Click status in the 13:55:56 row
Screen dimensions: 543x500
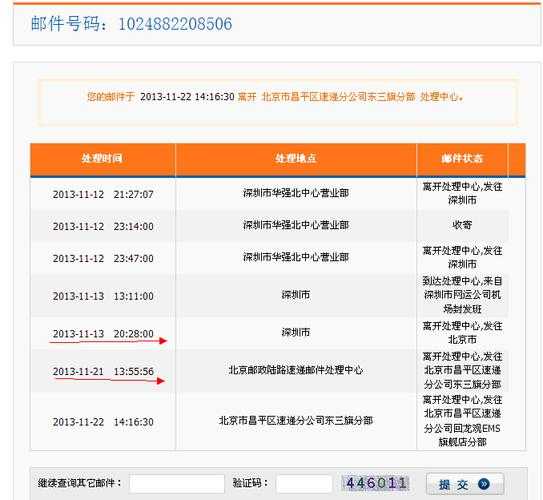click(x=462, y=370)
